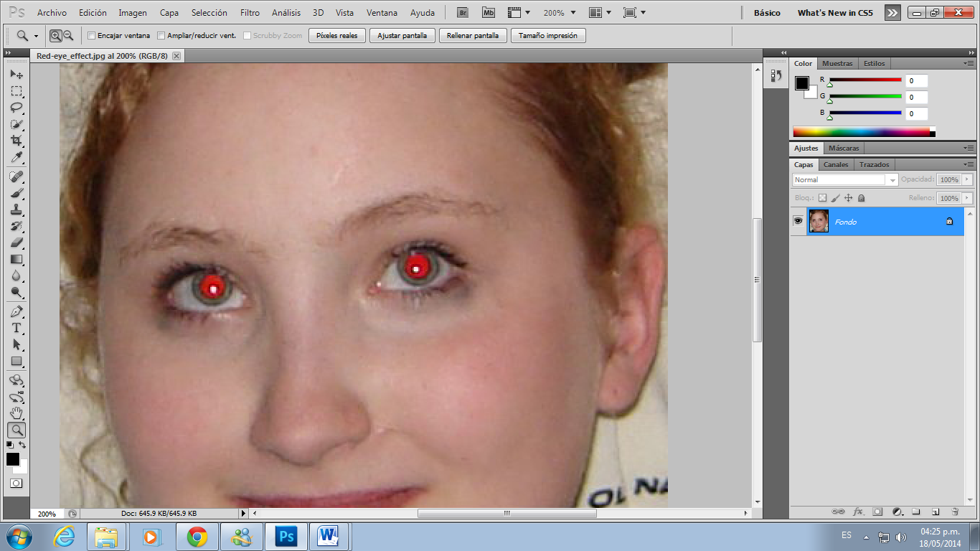
Task: Select the Clone Stamp tool
Action: 17,209
